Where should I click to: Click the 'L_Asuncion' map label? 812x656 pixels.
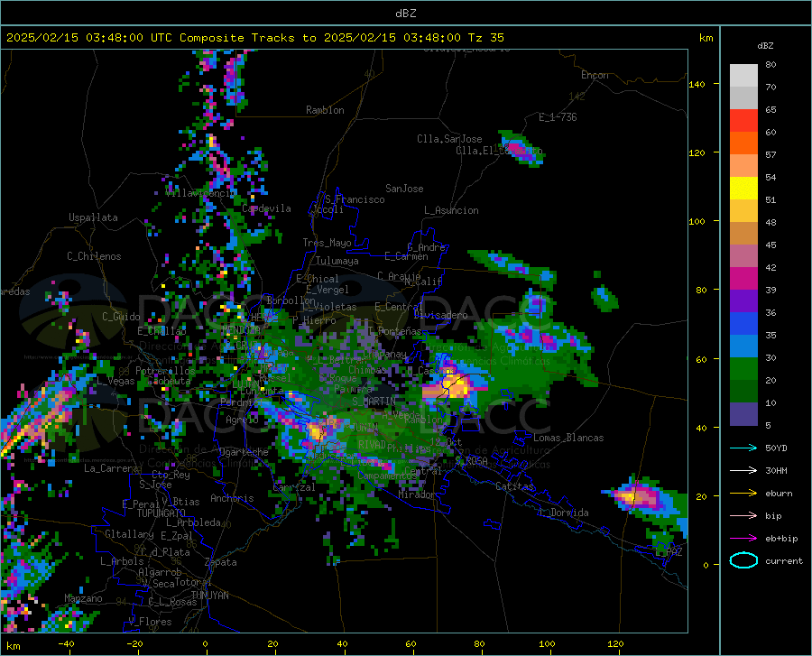tap(451, 210)
